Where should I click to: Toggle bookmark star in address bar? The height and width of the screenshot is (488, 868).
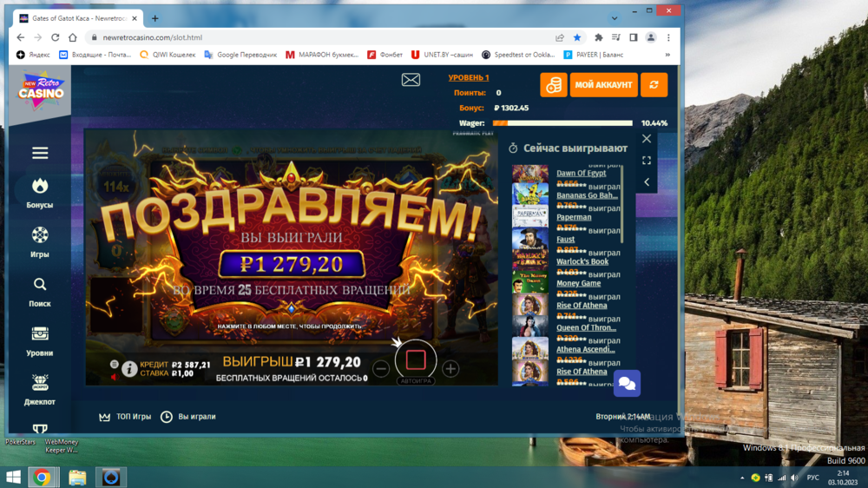click(x=577, y=38)
